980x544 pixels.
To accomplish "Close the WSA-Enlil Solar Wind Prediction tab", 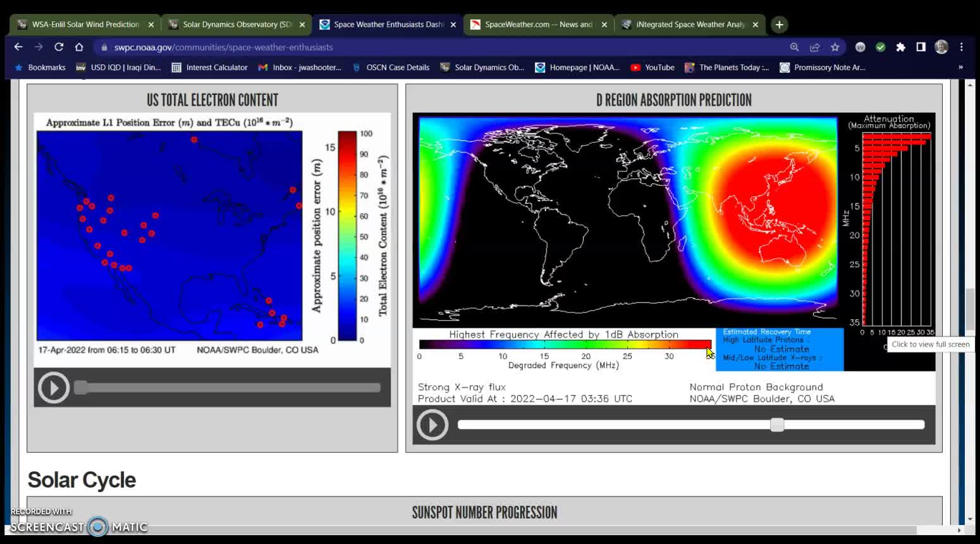I will (x=151, y=25).
